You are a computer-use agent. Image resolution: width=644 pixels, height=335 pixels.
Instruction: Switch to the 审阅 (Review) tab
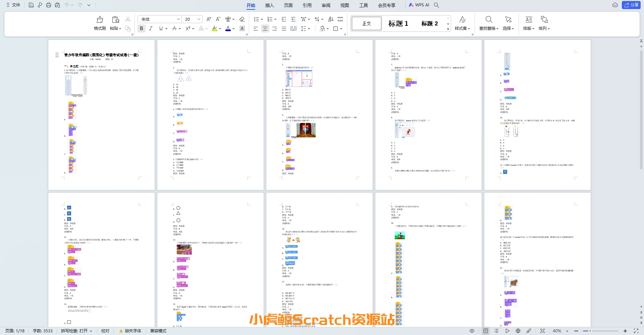326,5
